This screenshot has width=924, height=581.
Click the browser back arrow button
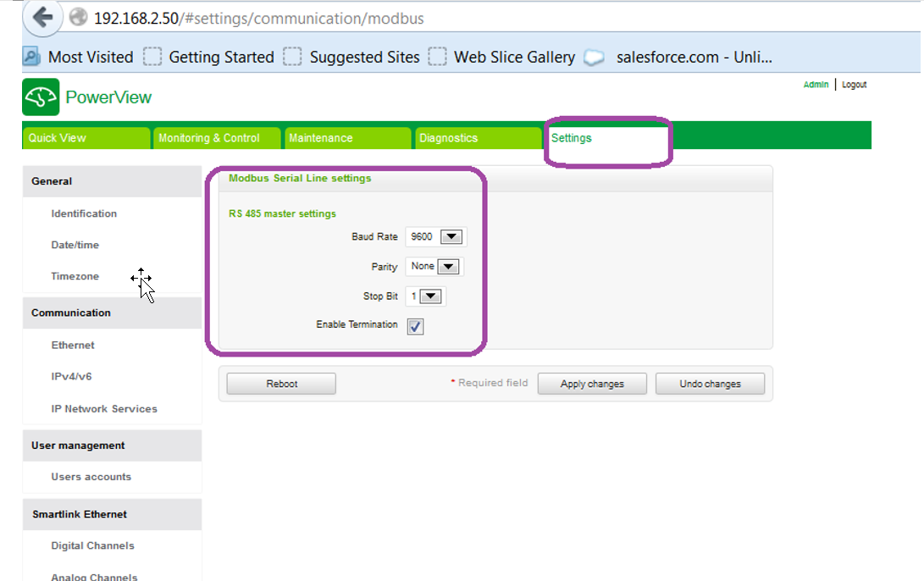[x=42, y=17]
